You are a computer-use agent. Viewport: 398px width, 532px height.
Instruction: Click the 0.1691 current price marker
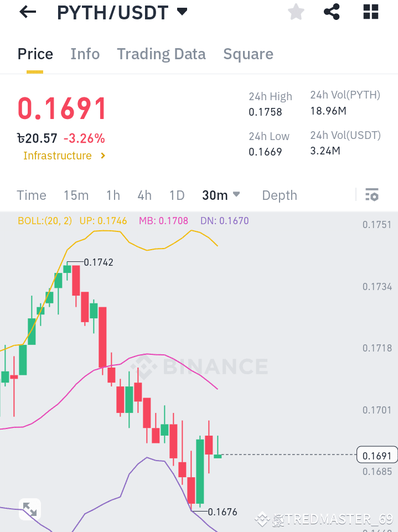pyautogui.click(x=377, y=455)
